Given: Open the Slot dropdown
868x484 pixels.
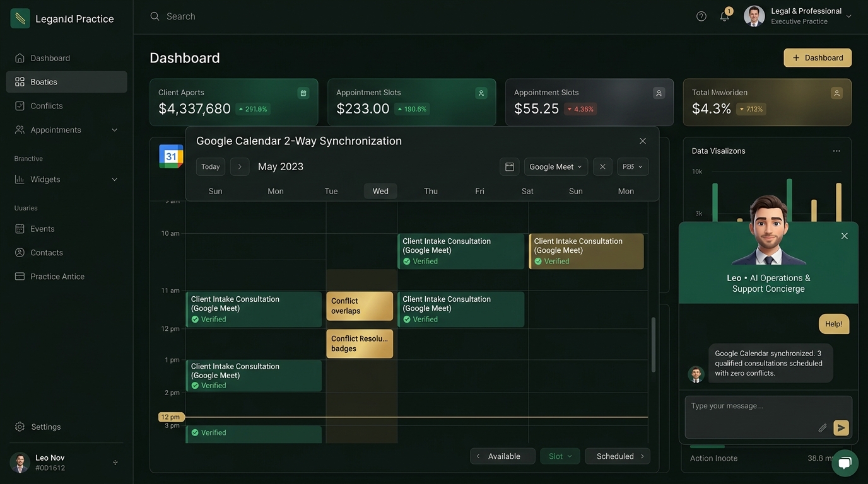Looking at the screenshot, I should [560, 456].
